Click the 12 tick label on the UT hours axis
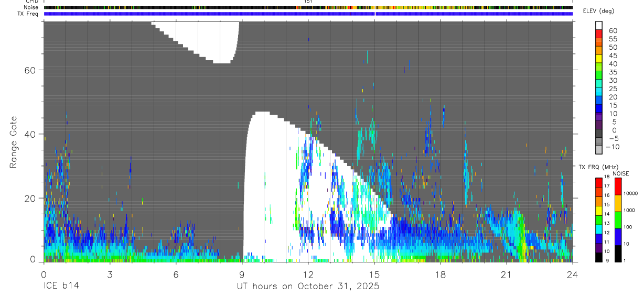The image size is (644, 297). pos(308,274)
